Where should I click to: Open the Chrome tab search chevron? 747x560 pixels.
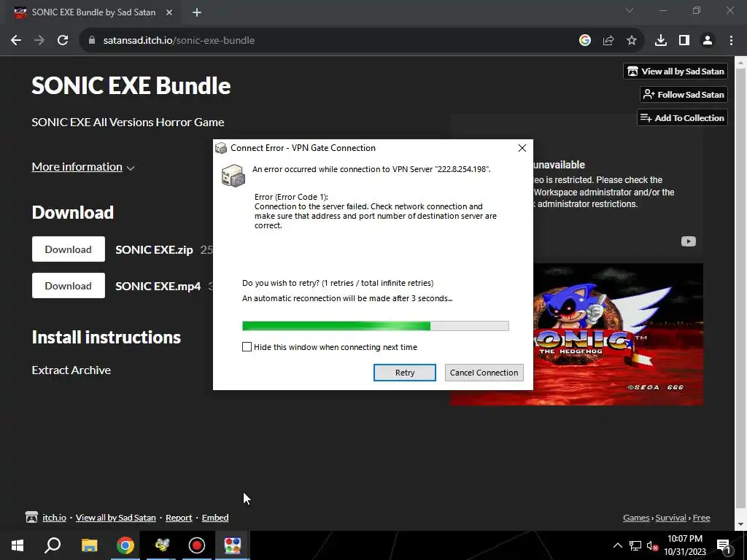tap(630, 10)
